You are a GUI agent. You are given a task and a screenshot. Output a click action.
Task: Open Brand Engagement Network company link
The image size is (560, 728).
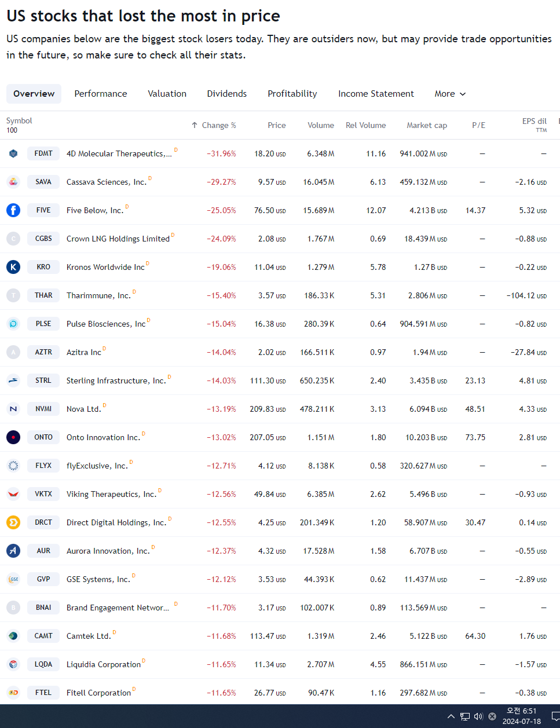click(x=118, y=608)
